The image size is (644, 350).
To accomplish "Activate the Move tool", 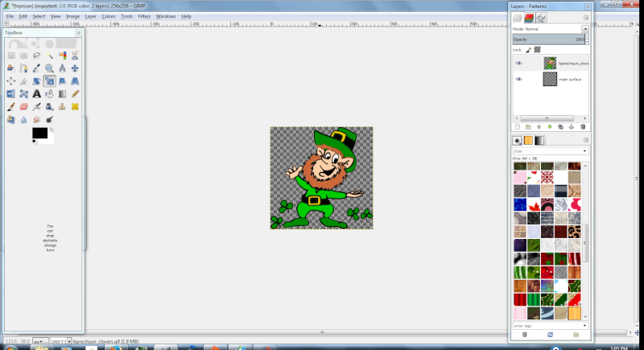I will point(75,68).
